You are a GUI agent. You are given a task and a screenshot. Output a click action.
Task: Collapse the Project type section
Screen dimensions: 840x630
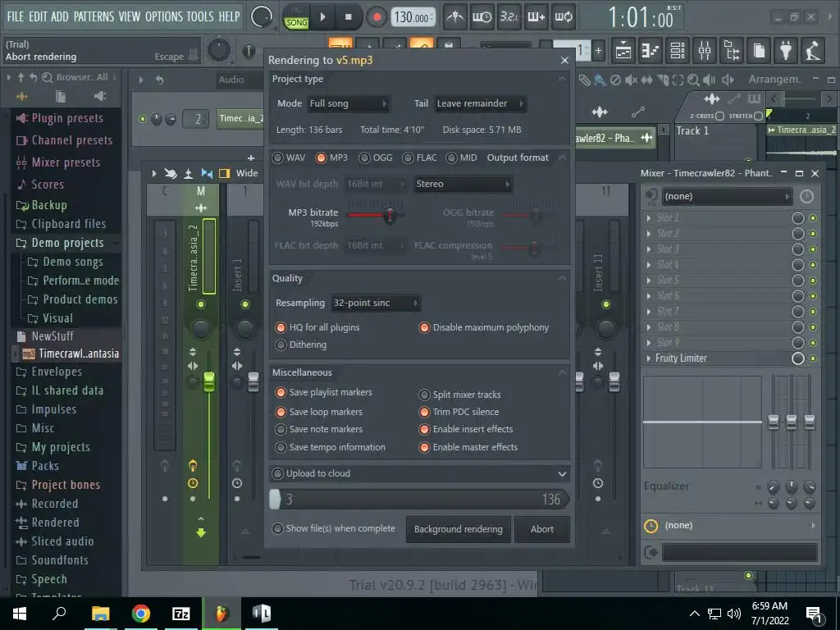pyautogui.click(x=562, y=80)
